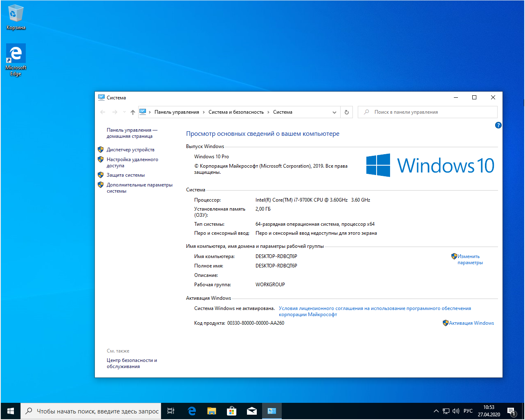Open the Mail app from the taskbar
Image resolution: width=525 pixels, height=420 pixels.
(x=251, y=411)
